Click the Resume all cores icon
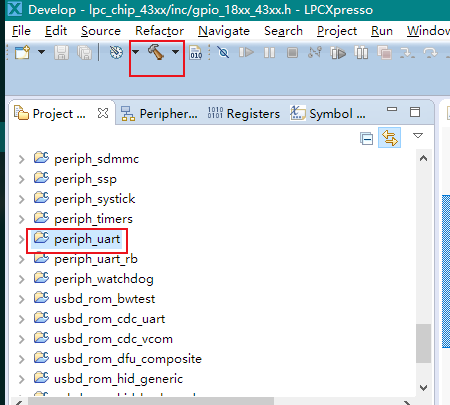Screen dimensions: 450x405 pyautogui.click(x=338, y=53)
